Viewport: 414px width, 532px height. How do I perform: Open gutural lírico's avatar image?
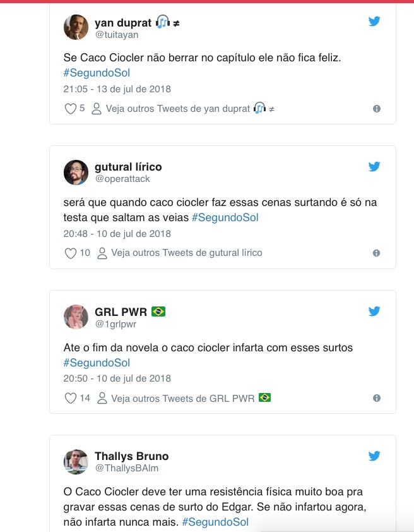(x=76, y=172)
